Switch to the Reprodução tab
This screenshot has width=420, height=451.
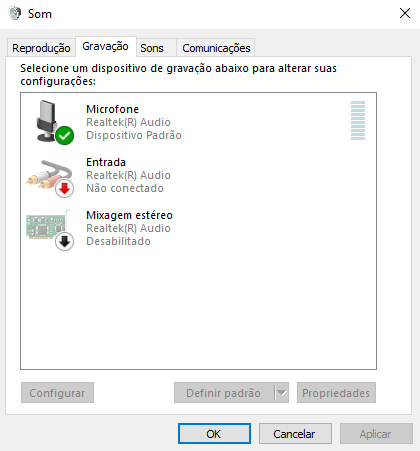[x=41, y=48]
